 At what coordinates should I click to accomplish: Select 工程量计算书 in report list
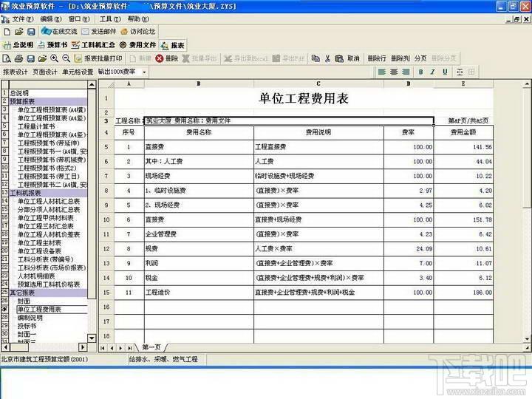[x=36, y=126]
